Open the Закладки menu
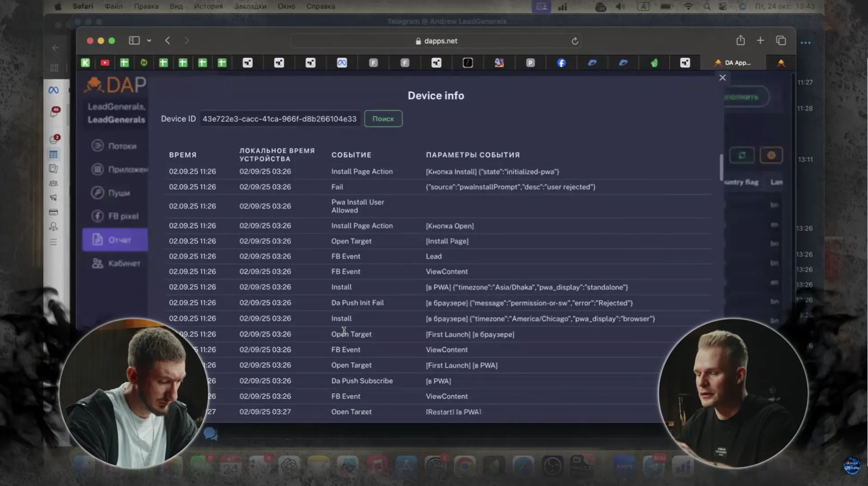This screenshot has width=868, height=486. coord(250,6)
